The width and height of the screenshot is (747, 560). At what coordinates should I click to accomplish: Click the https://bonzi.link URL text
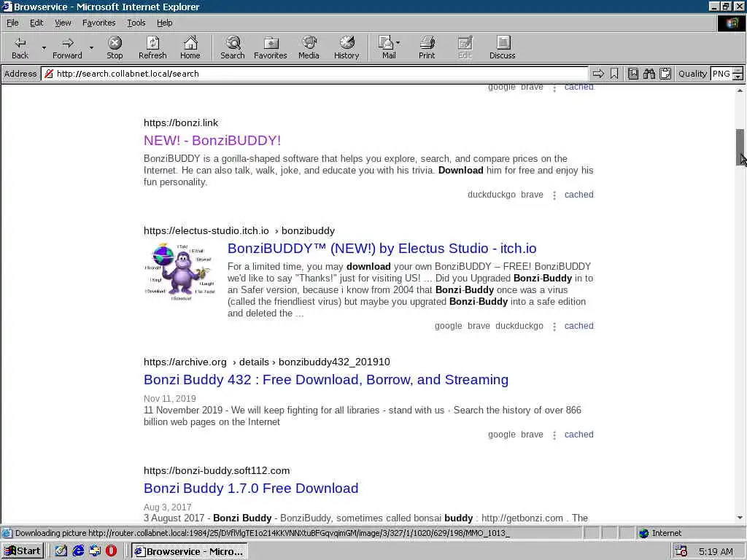click(x=181, y=122)
